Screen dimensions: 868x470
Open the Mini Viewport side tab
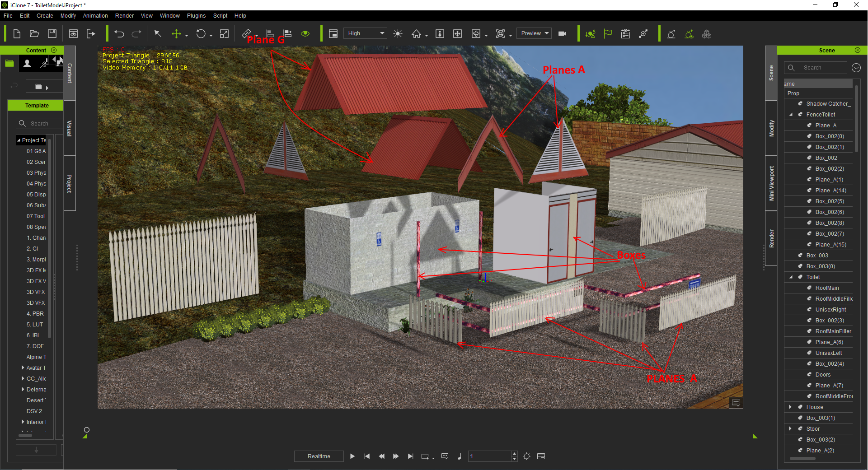[x=771, y=183]
